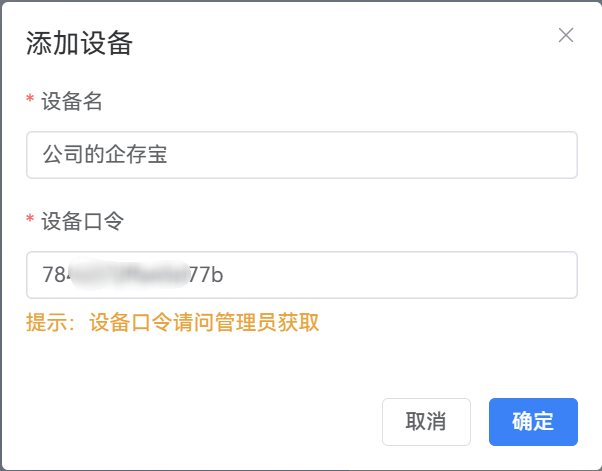602x471 pixels.
Task: Click the red asterisk beside 设备名
Action: coord(30,101)
